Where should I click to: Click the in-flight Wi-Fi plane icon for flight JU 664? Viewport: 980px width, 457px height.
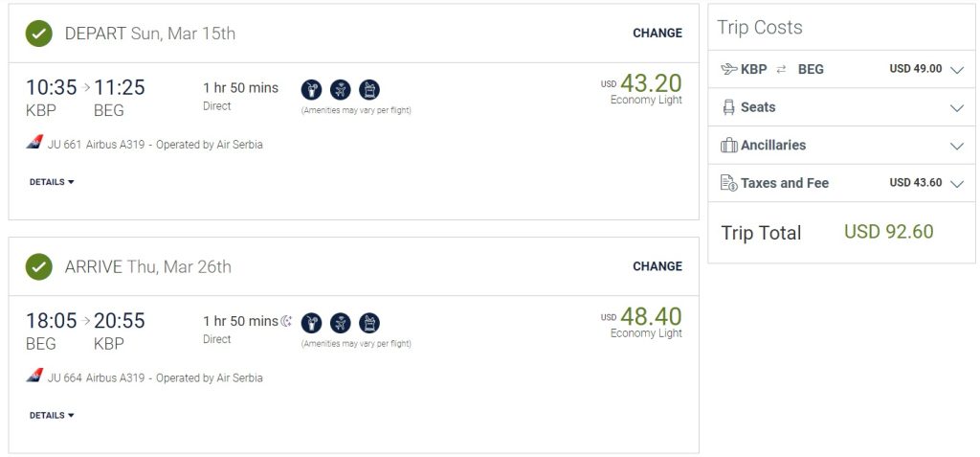coord(340,323)
